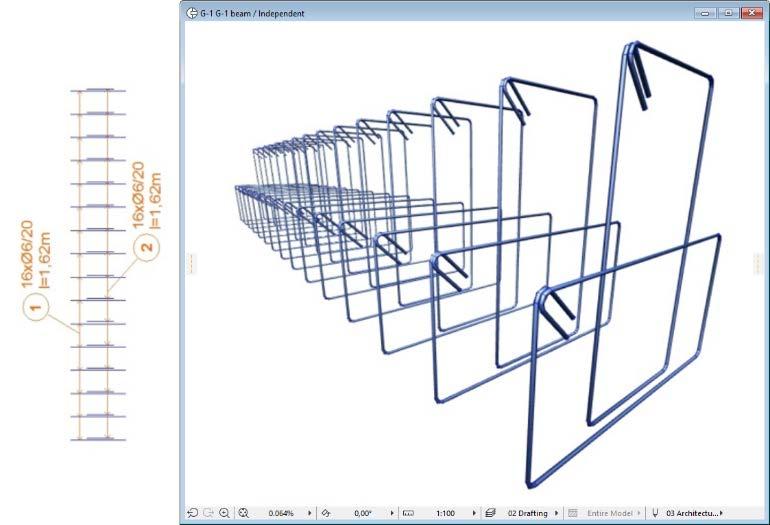Click the right side panel handle

(757, 264)
